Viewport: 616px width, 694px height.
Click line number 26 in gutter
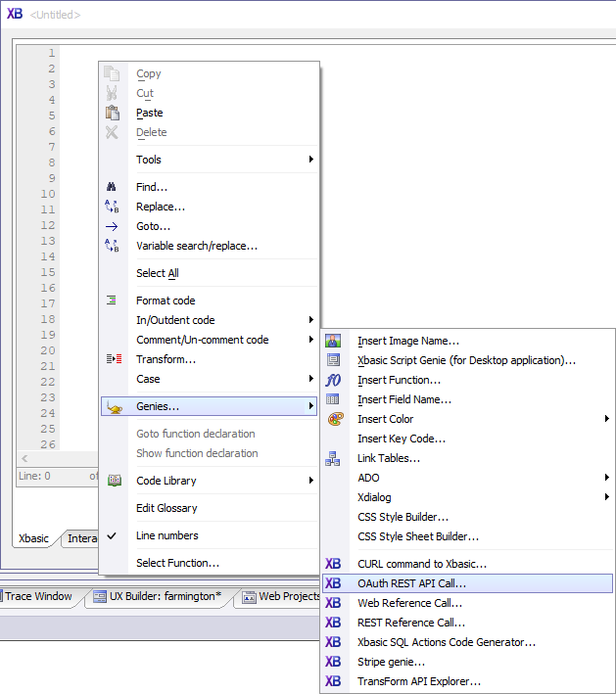click(x=48, y=444)
